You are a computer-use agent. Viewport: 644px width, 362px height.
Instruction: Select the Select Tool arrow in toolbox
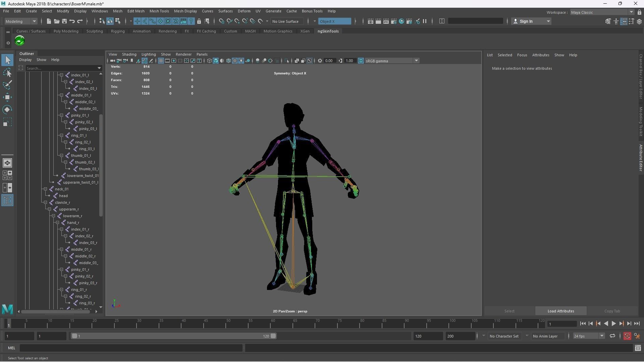7,60
